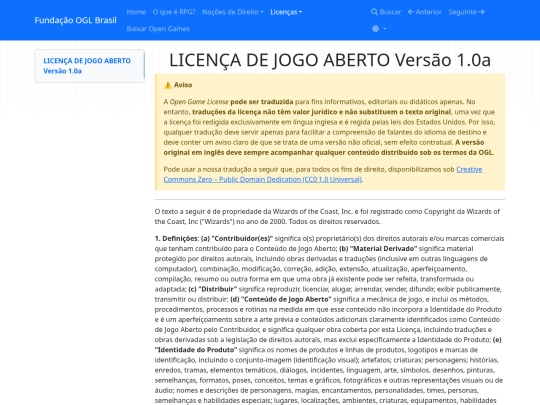Click the Aviso callout title text
This screenshot has width=540, height=405.
183,85
